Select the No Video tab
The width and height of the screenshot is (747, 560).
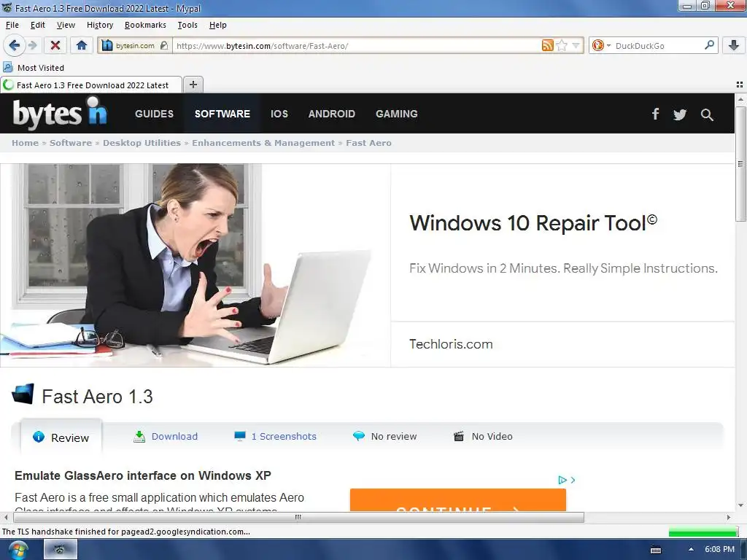[x=483, y=436]
